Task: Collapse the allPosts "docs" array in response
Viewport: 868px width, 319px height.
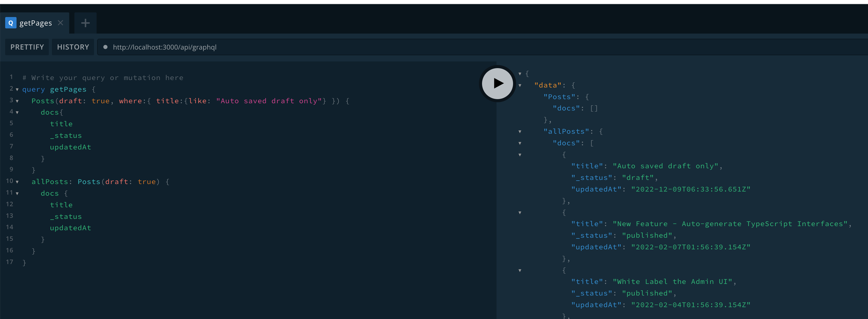Action: pos(520,143)
